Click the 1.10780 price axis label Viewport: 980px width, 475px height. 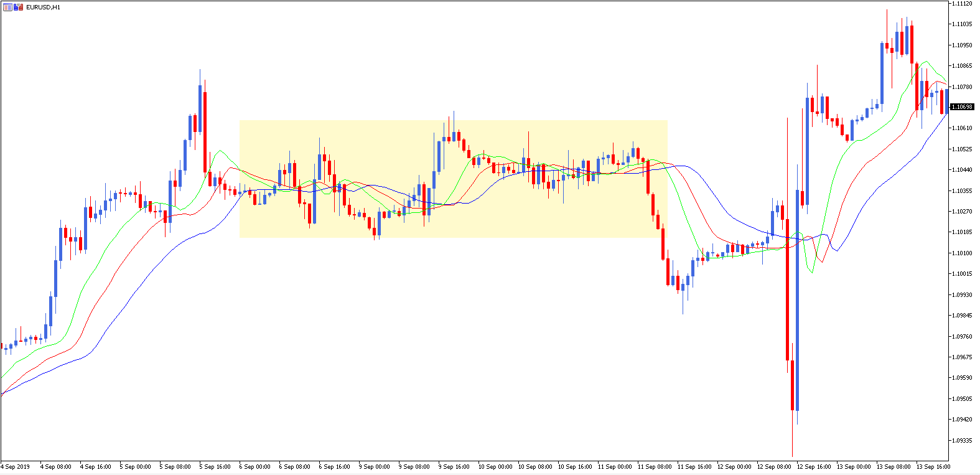[962, 87]
